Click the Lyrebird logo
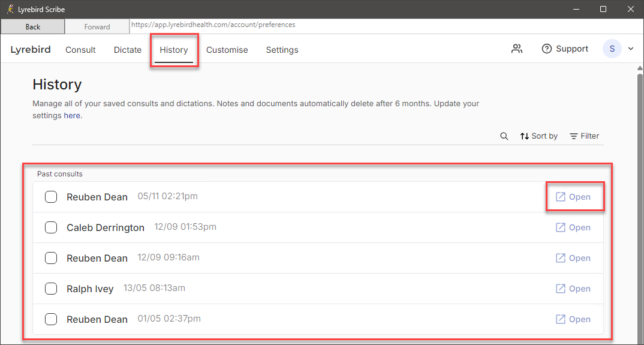The image size is (644, 345). pyautogui.click(x=31, y=49)
